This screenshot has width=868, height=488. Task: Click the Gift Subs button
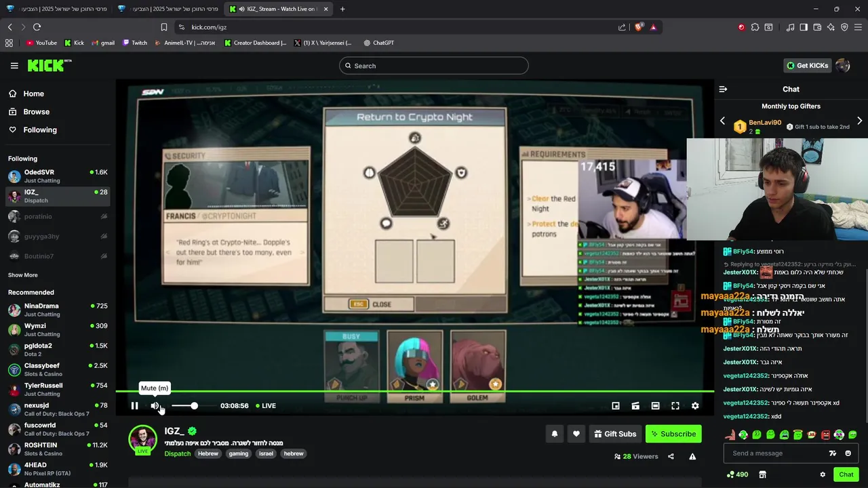point(615,434)
